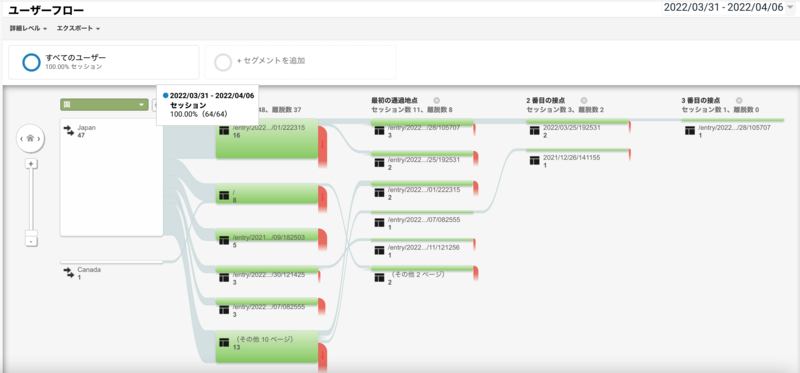Zoom out with the minus button
800x373 pixels.
(31, 241)
